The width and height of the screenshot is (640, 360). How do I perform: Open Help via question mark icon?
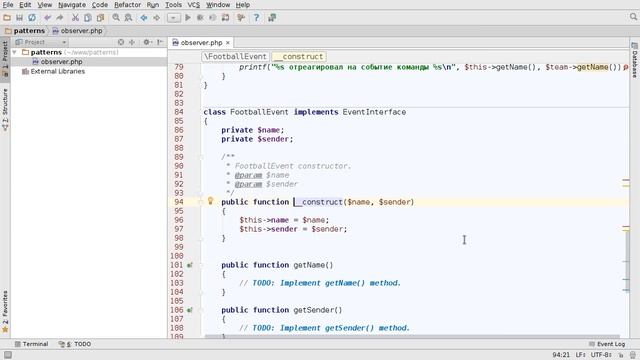click(x=256, y=18)
